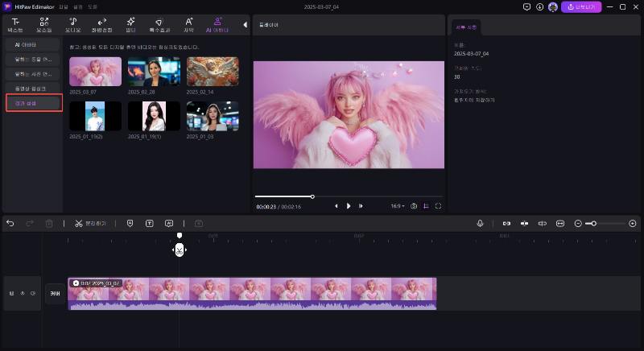Click the Split scissors button
Viewport: 644px width, 351px height.
(x=90, y=223)
